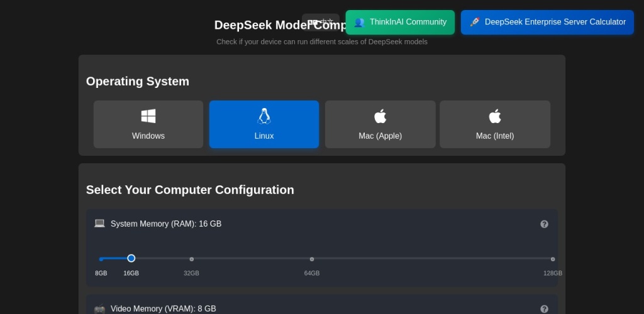Open help for System Memory (RAM)
The width and height of the screenshot is (644, 314).
(544, 224)
